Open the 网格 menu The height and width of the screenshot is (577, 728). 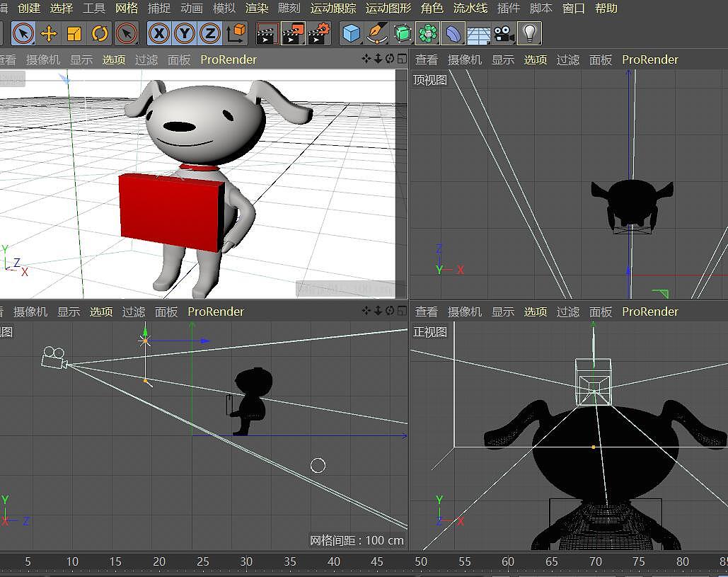(x=126, y=8)
